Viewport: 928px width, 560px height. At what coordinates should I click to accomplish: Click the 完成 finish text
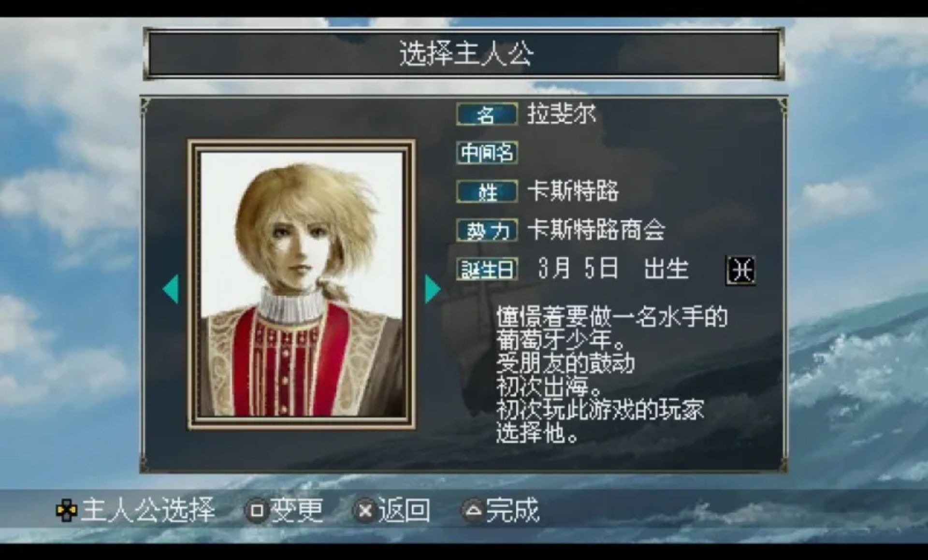click(x=513, y=510)
